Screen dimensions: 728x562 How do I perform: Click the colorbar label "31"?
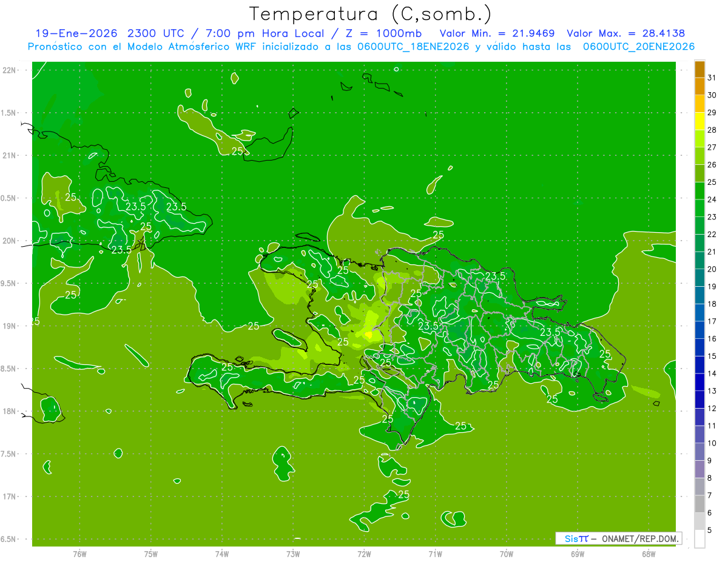point(712,78)
